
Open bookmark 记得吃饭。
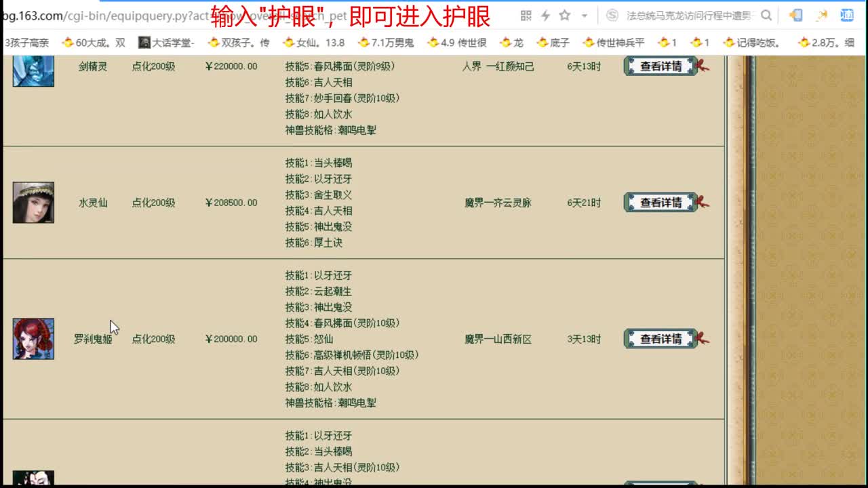click(753, 43)
